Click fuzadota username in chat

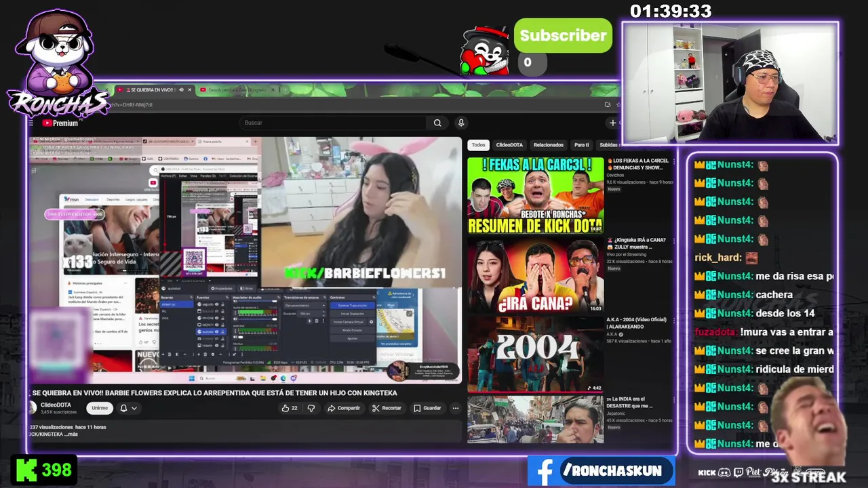pyautogui.click(x=716, y=332)
